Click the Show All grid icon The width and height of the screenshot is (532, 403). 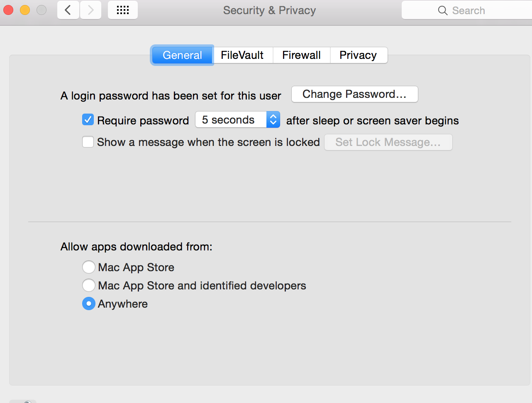click(122, 10)
